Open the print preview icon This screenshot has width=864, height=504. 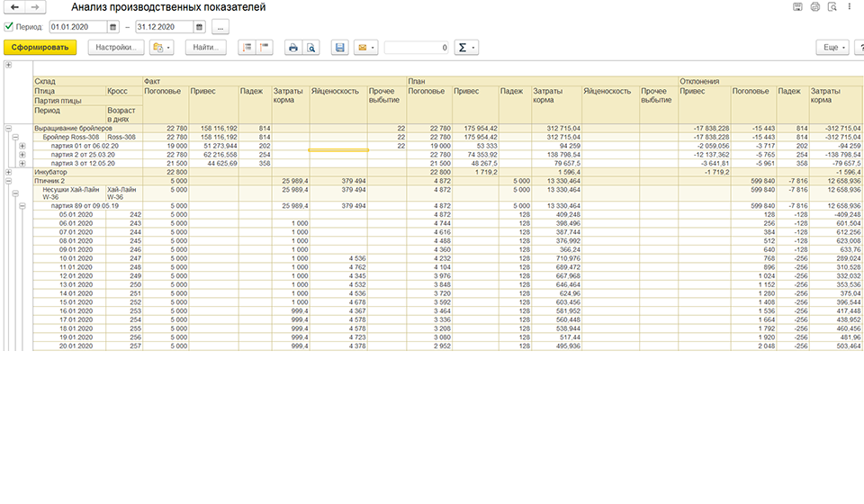coord(311,48)
